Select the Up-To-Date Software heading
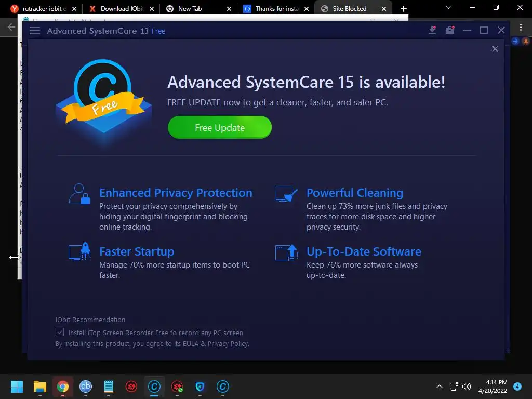Screen dimensions: 532x399 (x=364, y=251)
